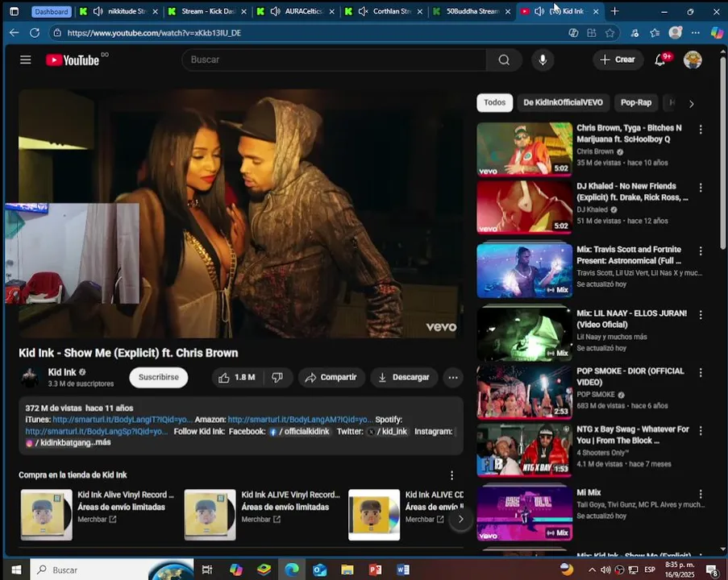Switch to the Stream - Kick Dashboard tab

[x=206, y=11]
